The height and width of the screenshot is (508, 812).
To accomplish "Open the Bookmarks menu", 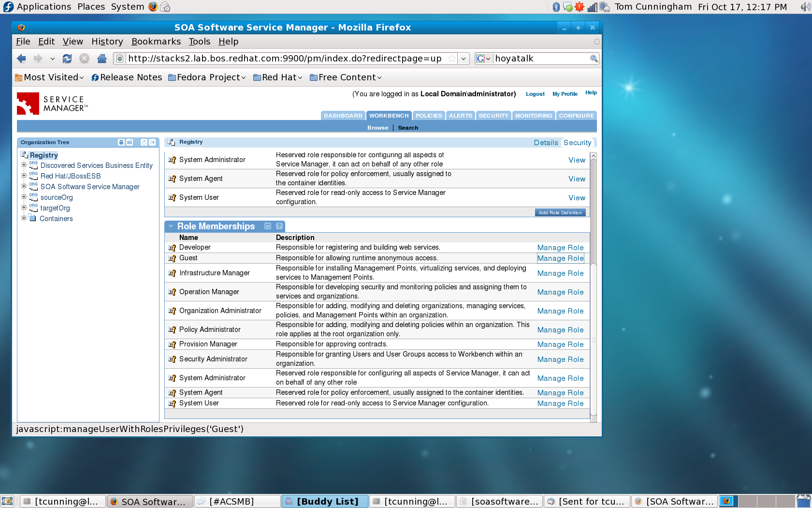I will tap(156, 42).
